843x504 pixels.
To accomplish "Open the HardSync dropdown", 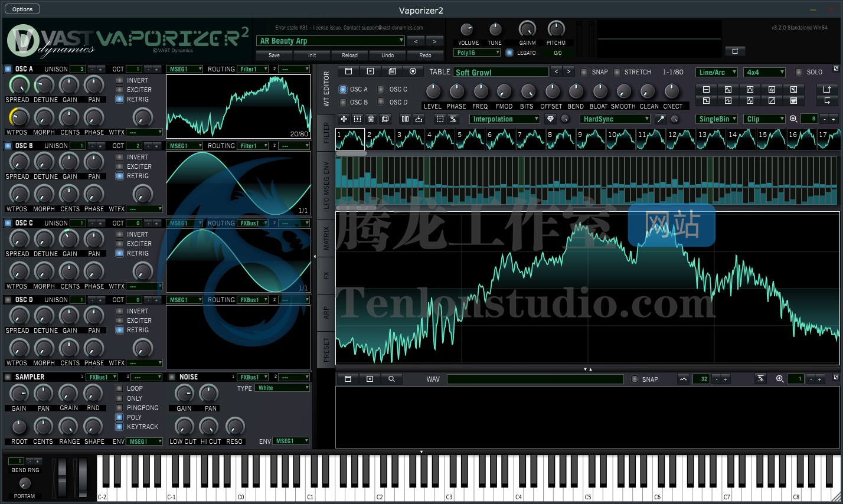I will [615, 119].
